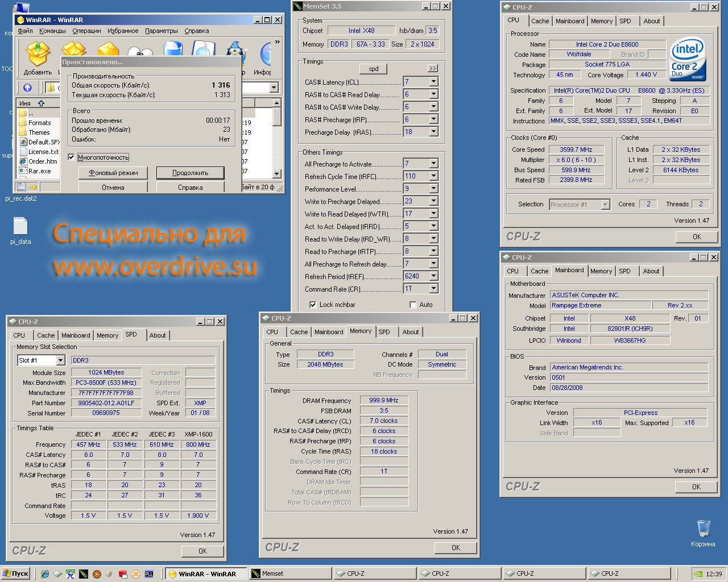728x582 pixels.
Task: Click the Добавить (Add) icon in WinRAR toolbar
Action: click(x=38, y=54)
